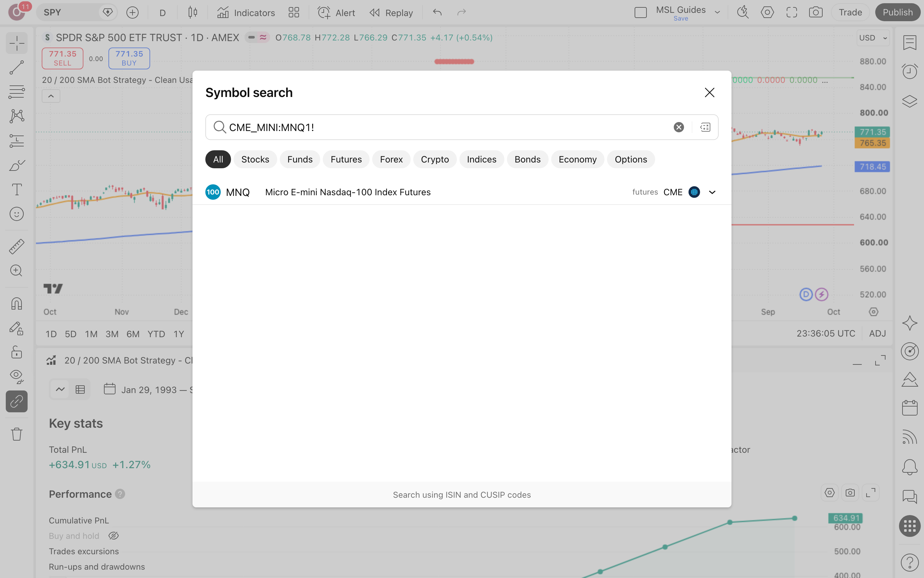924x578 pixels.
Task: Open the economic calendar panel
Action: pyautogui.click(x=910, y=408)
